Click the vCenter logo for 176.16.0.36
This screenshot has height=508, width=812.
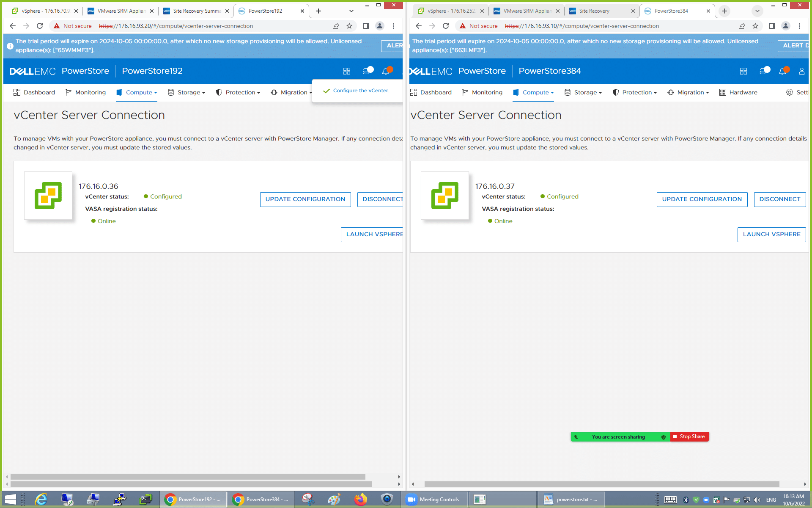[48, 195]
